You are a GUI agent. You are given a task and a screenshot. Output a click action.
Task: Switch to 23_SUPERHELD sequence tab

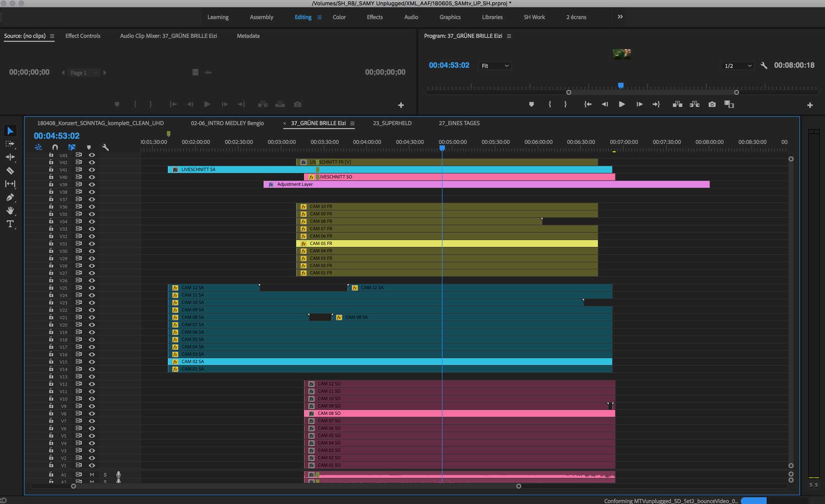point(392,123)
